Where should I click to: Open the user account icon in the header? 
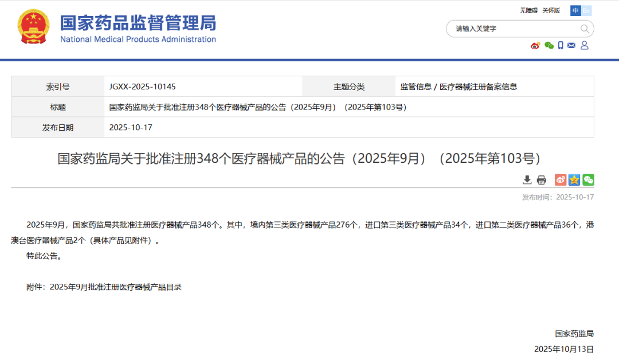point(585,45)
